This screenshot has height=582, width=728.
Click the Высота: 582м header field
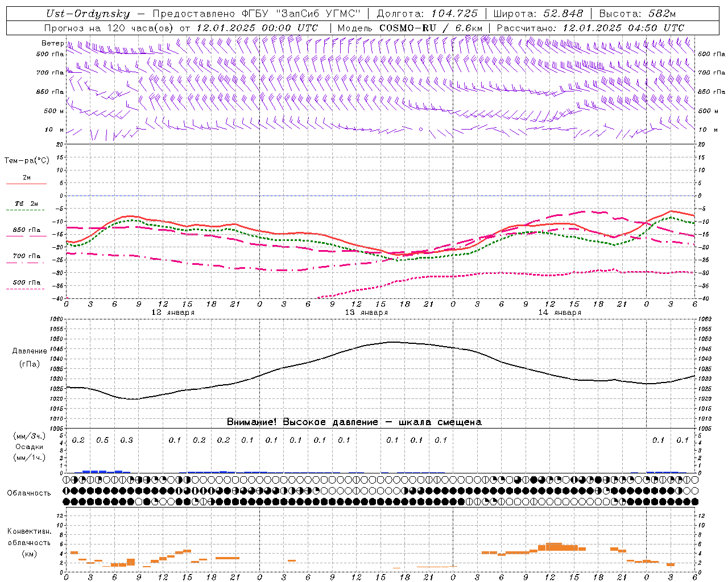click(x=638, y=14)
